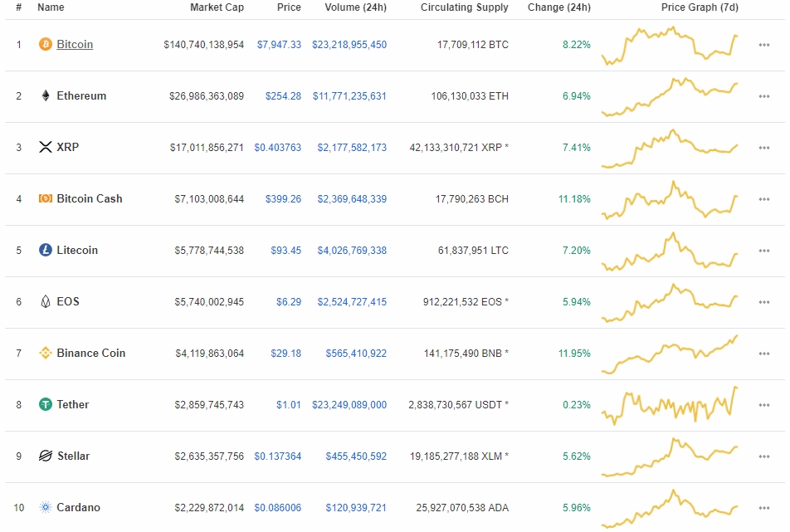Sort the table by Change (24h) header

click(558, 7)
